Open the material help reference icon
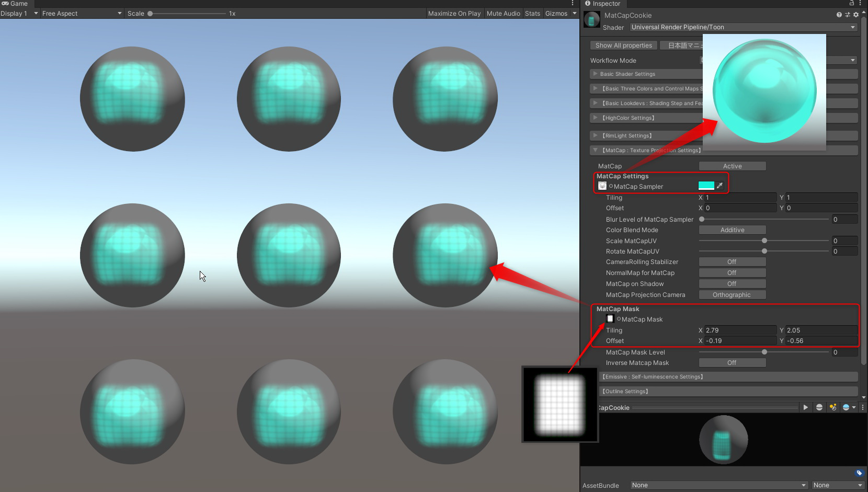The height and width of the screenshot is (492, 868). pyautogui.click(x=839, y=15)
